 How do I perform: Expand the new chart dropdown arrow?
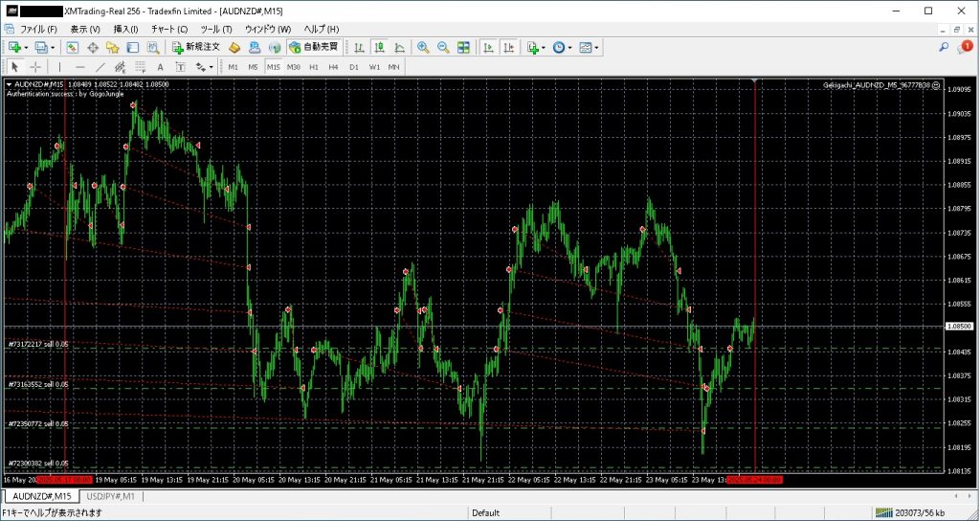tap(27, 47)
